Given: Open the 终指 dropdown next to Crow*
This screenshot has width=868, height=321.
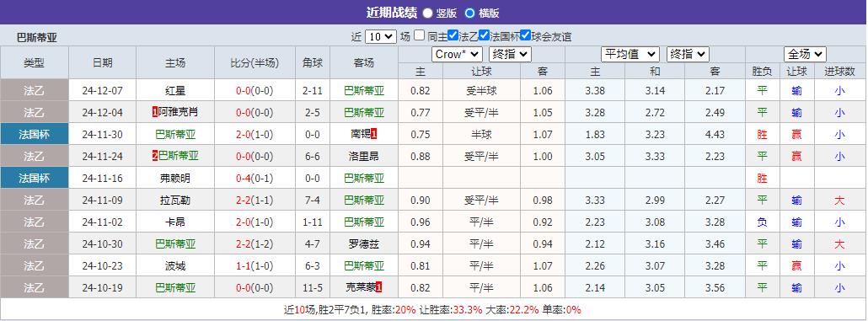Looking at the screenshot, I should click(x=510, y=54).
